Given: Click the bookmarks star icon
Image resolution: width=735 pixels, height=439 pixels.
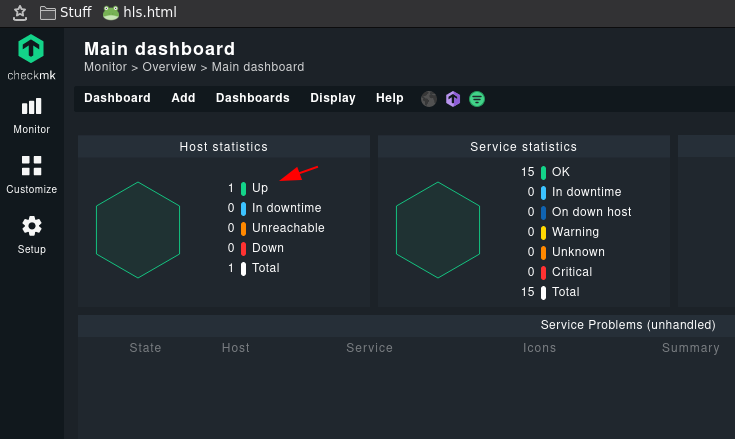Looking at the screenshot, I should pos(20,13).
